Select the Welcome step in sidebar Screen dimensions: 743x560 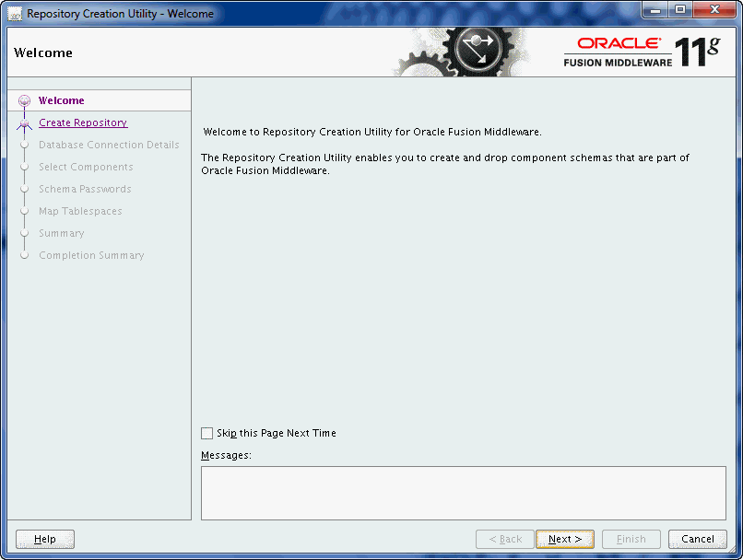pyautogui.click(x=61, y=100)
